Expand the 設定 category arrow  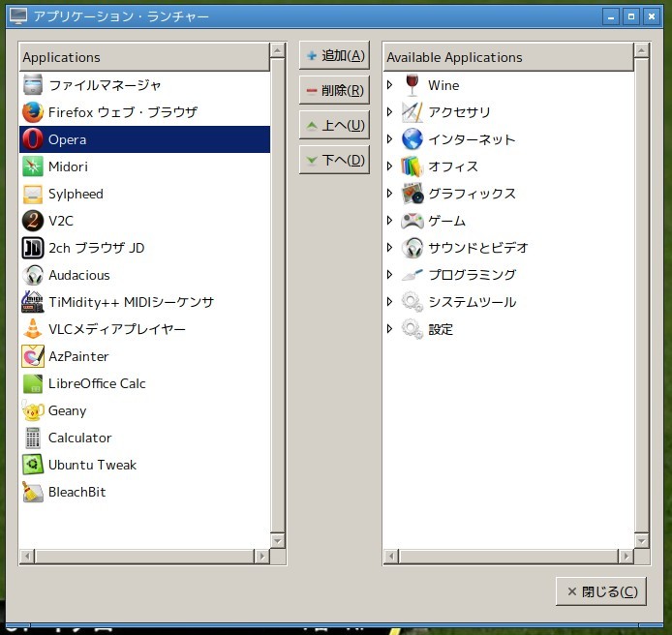point(389,329)
